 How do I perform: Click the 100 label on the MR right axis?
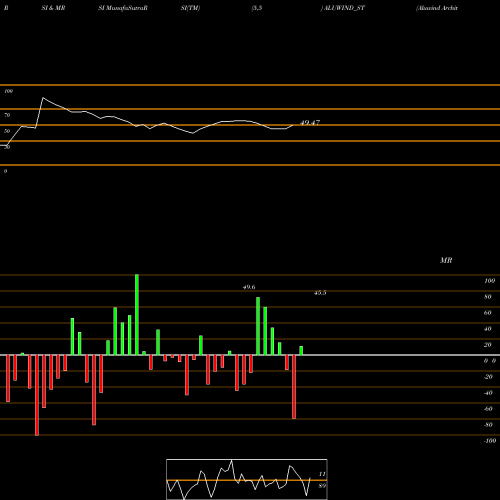coord(490,281)
